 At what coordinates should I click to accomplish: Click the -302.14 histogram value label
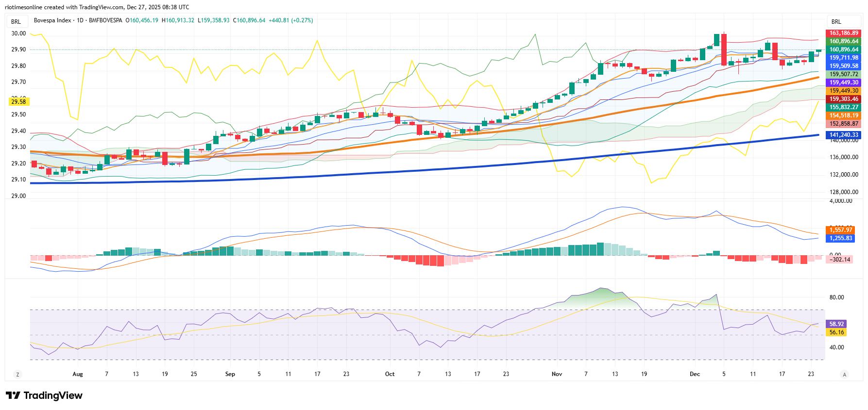[840, 260]
